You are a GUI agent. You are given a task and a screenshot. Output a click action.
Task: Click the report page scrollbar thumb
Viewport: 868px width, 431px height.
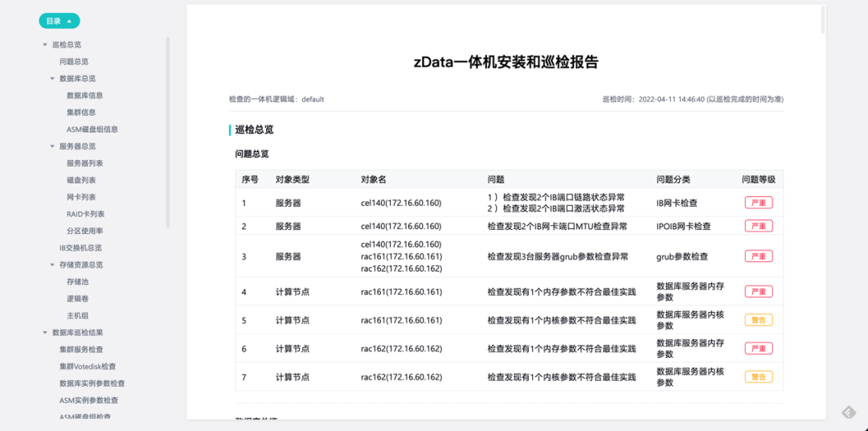[x=823, y=20]
